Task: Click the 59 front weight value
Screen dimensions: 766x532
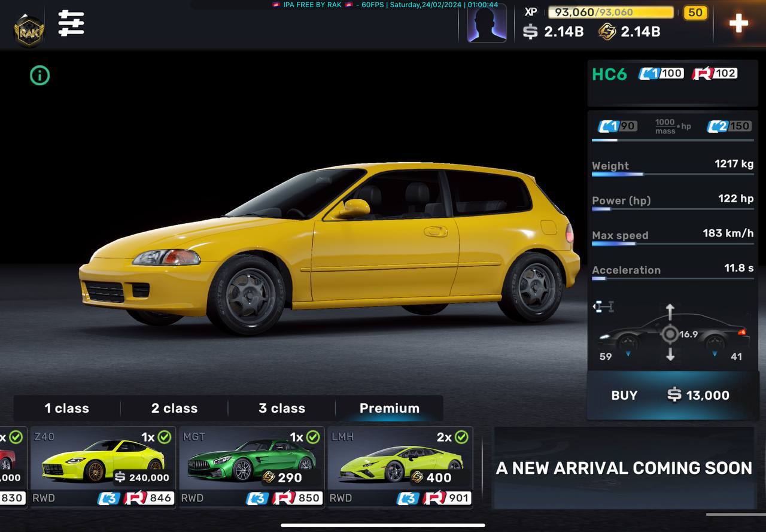Action: (x=606, y=357)
